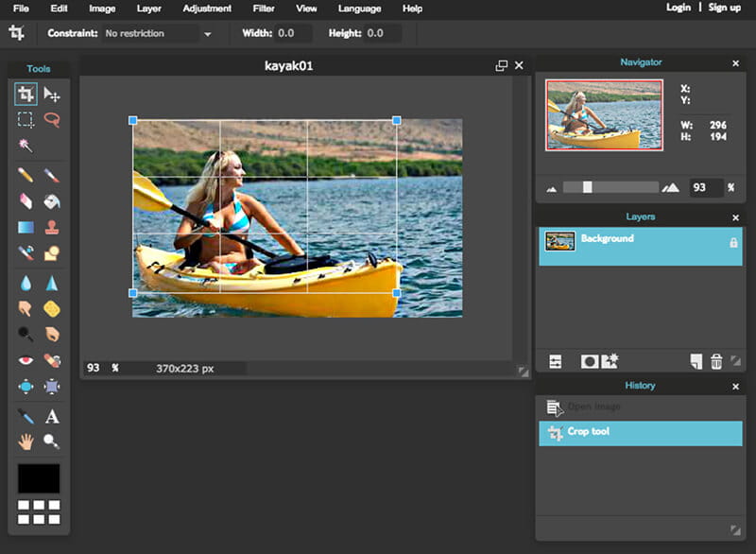The width and height of the screenshot is (756, 554).
Task: Toggle layer settings in Layers panel
Action: (556, 361)
